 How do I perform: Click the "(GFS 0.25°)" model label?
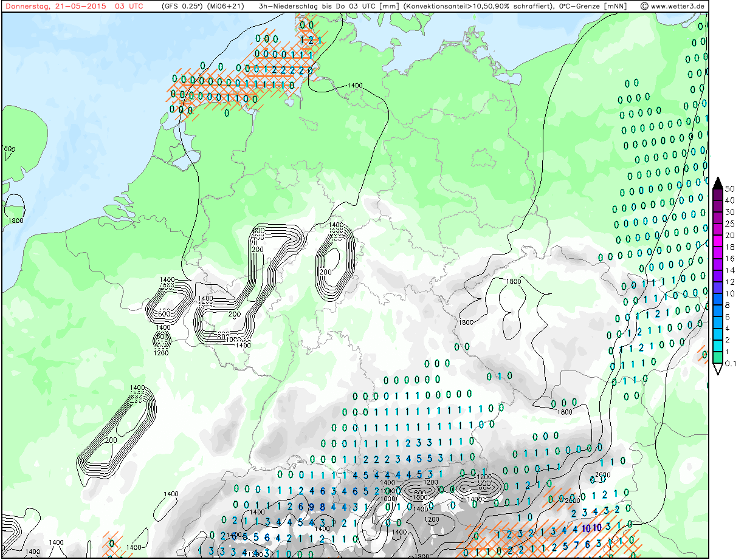coord(183,7)
